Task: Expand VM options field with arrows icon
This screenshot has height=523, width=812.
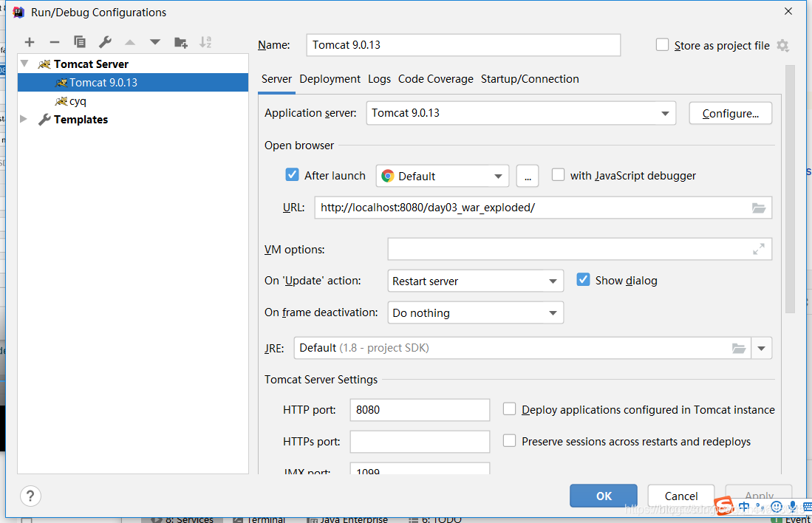Action: click(759, 250)
